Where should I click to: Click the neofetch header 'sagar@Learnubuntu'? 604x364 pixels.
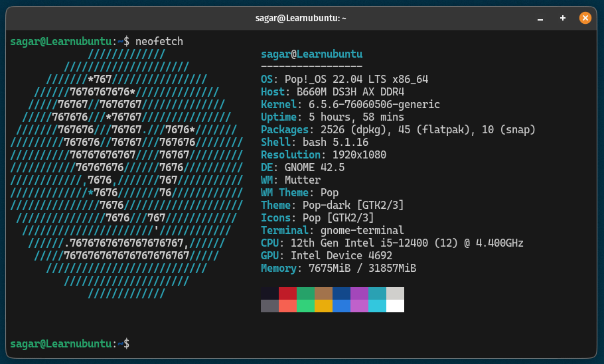point(312,54)
